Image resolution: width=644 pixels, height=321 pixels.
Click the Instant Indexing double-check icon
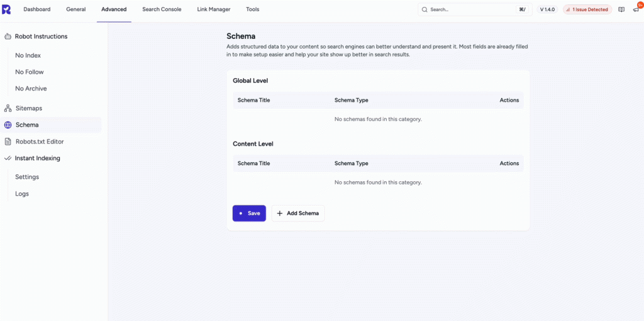pyautogui.click(x=8, y=158)
